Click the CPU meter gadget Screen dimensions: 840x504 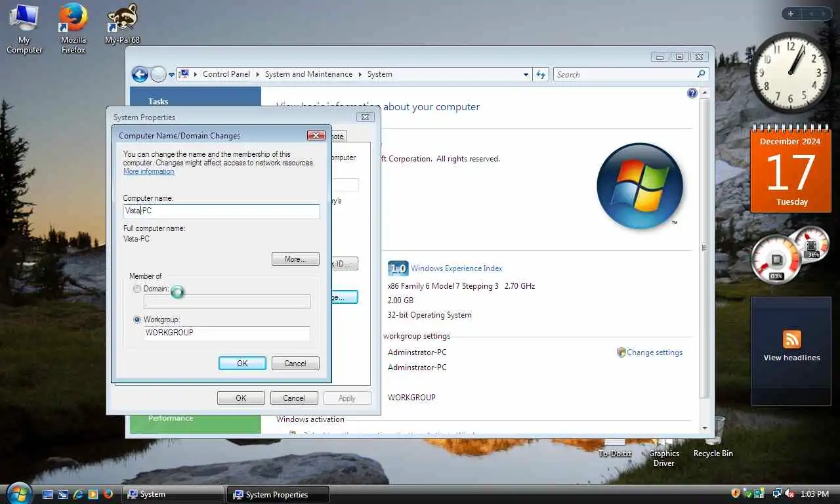776,259
